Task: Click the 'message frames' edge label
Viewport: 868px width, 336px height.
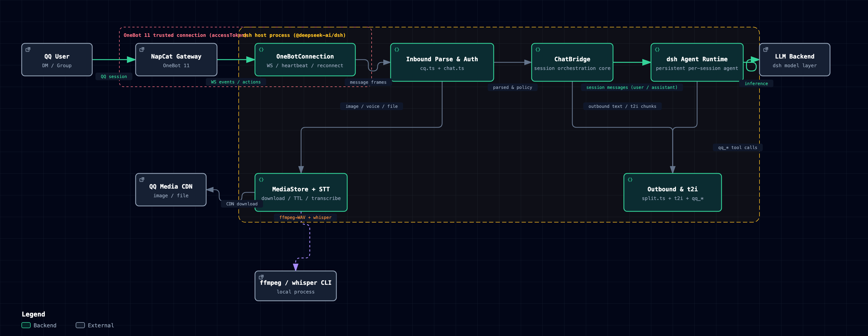Action: (368, 82)
